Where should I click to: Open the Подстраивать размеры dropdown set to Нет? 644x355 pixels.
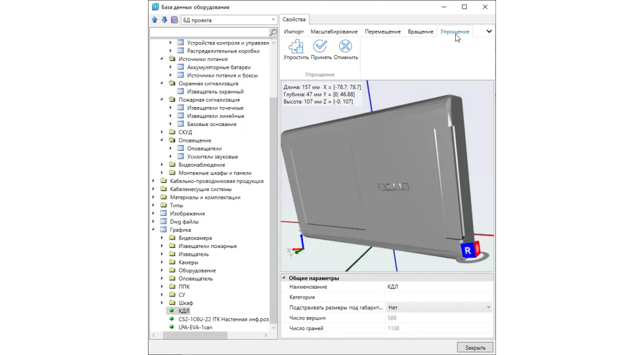point(488,308)
